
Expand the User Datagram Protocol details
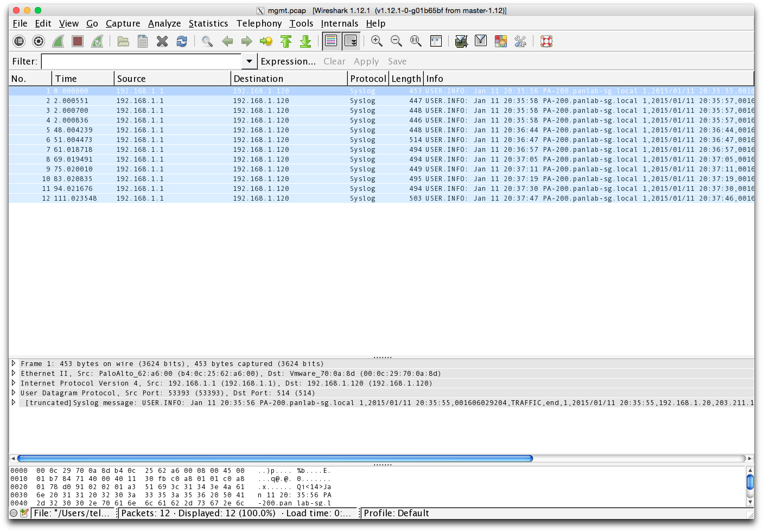[14, 393]
